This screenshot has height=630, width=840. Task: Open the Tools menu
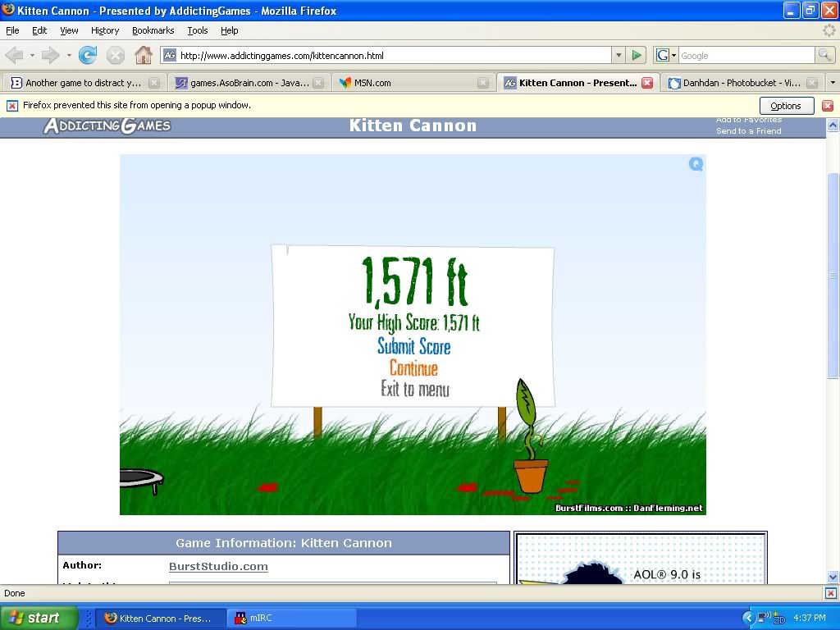point(197,30)
